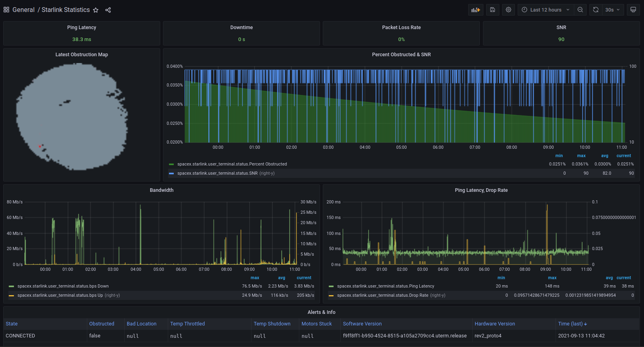
Task: Open the Latest Obstruction Map panel menu
Action: 82,55
